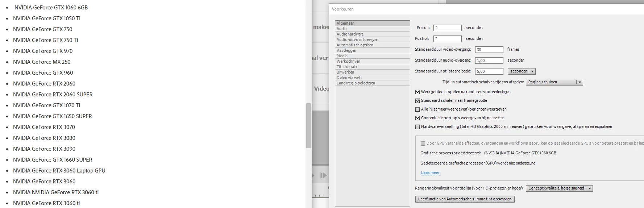Image resolution: width=644 pixels, height=208 pixels.
Task: Open the Vastleggen category
Action: point(372,50)
